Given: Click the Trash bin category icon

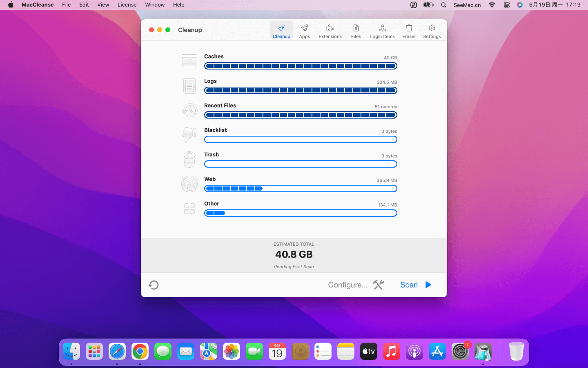Looking at the screenshot, I should [x=189, y=159].
